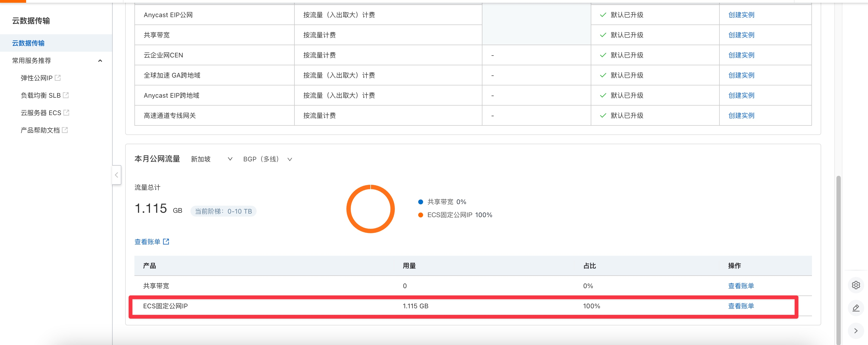Viewport: 868px width, 345px height.
Task: Open 弹性公网IP sidebar item
Action: pos(36,78)
